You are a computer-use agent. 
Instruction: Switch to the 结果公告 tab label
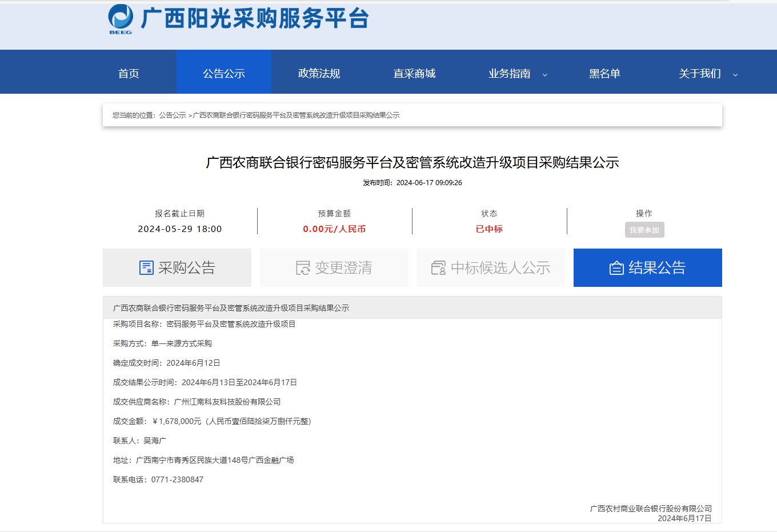(657, 267)
